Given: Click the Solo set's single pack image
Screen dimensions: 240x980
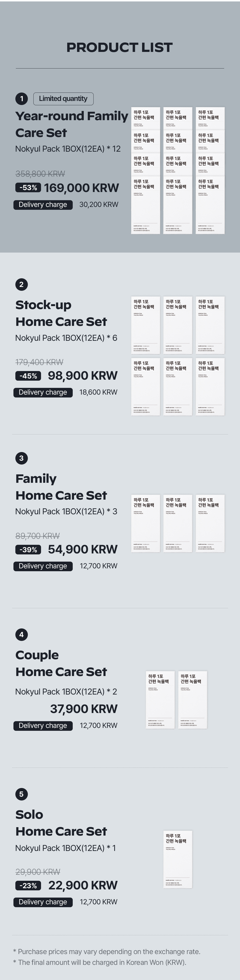Looking at the screenshot, I should pyautogui.click(x=178, y=859).
